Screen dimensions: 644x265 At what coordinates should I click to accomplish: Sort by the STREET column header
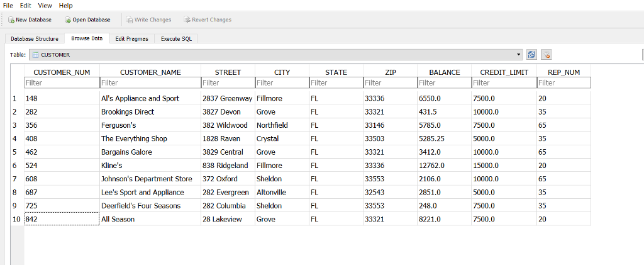pyautogui.click(x=228, y=72)
